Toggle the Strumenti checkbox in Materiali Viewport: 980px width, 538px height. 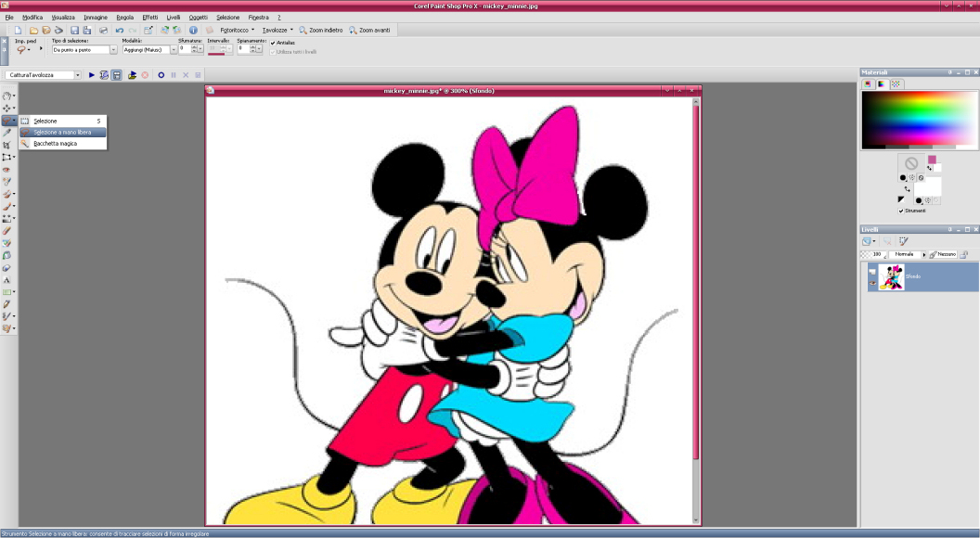[x=900, y=211]
